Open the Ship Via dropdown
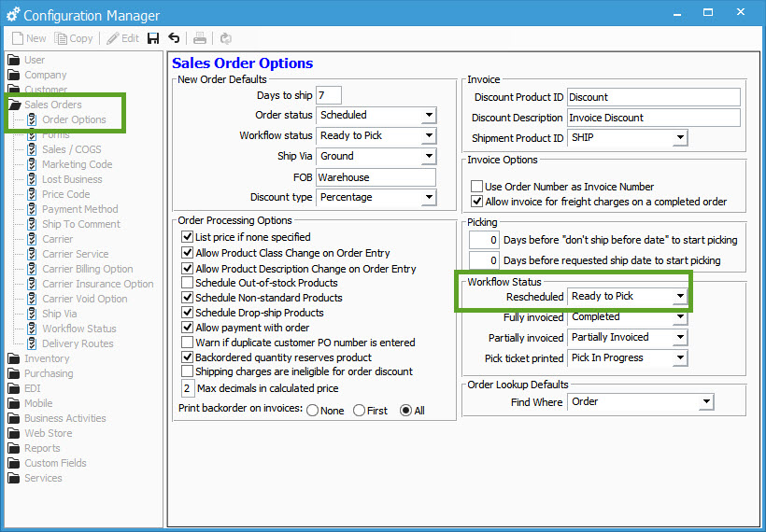766x532 pixels. (x=429, y=156)
